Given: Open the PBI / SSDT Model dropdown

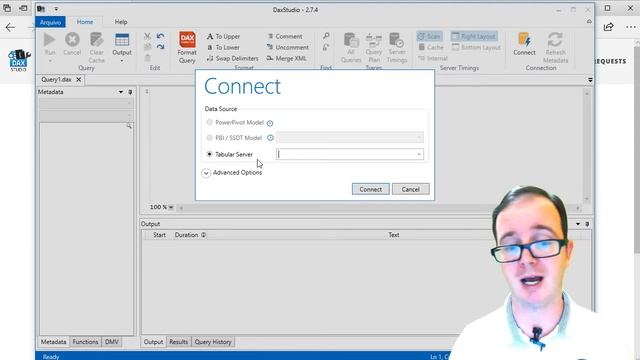Looking at the screenshot, I should tap(350, 138).
